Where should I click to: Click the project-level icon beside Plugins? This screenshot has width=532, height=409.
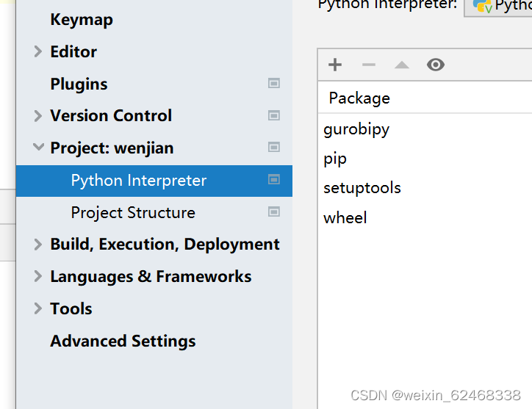click(x=274, y=84)
